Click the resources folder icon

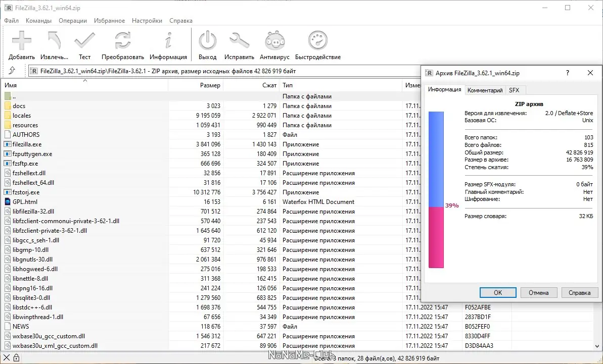click(x=8, y=125)
